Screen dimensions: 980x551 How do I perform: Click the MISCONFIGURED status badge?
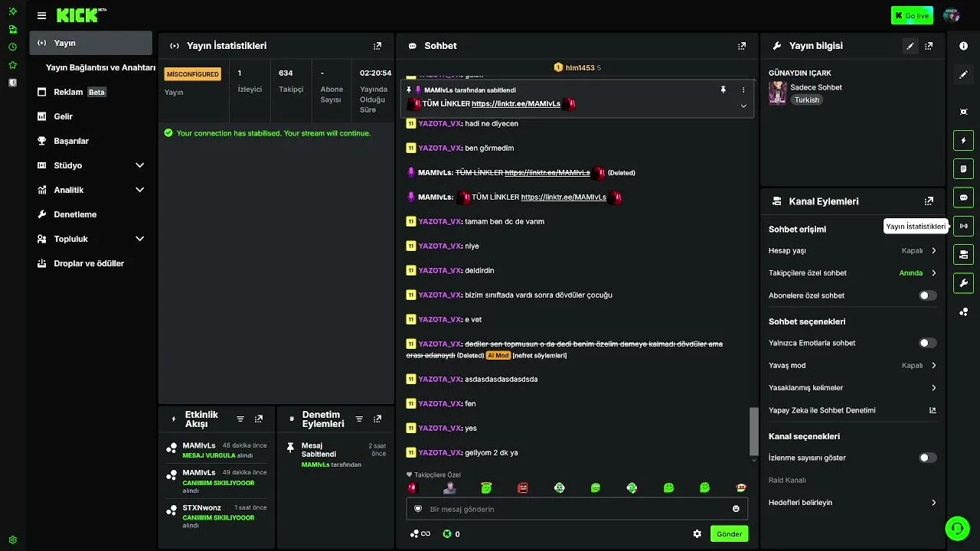(193, 74)
